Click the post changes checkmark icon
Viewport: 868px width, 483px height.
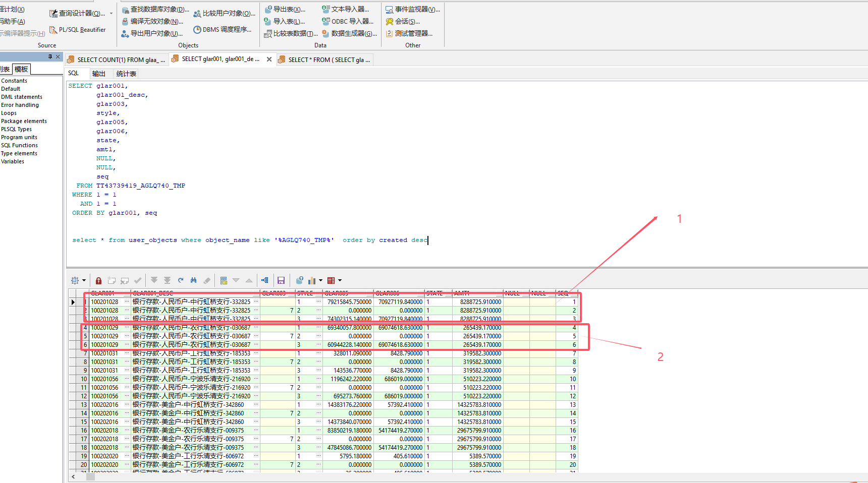pos(138,280)
